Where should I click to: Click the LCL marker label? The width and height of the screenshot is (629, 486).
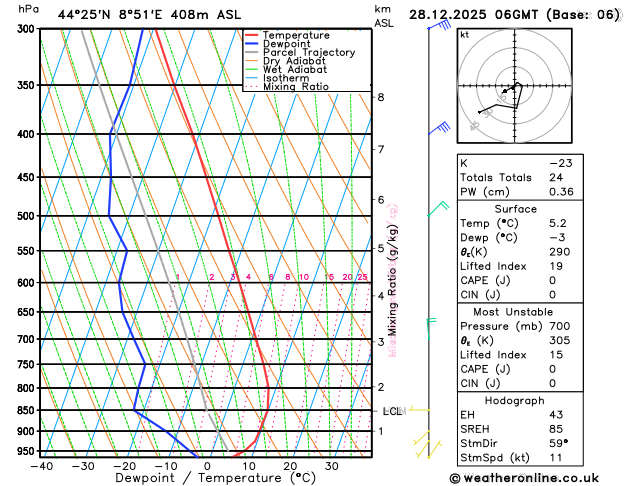(x=394, y=411)
